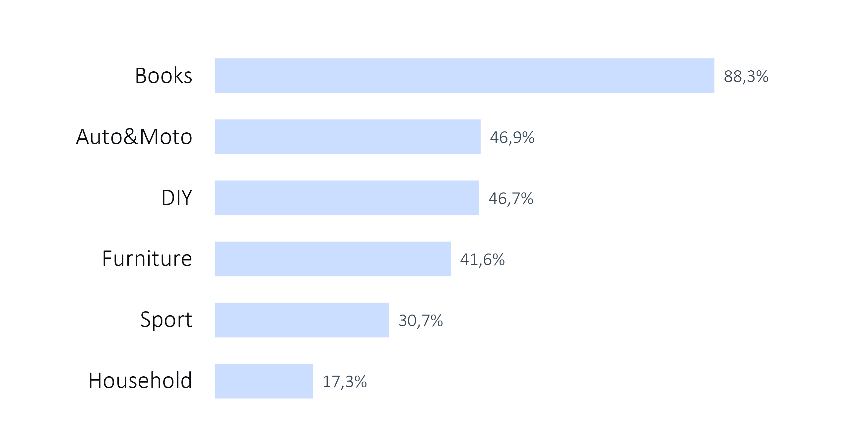
Task: Select the Auto&Moto bar
Action: tap(348, 137)
